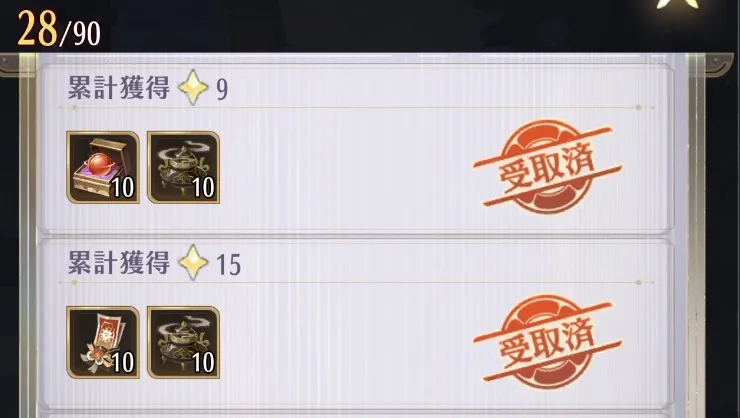Screen dimensions: 740x418
Task: Click star icon beside 累計獲得 15
Action: [x=193, y=262]
